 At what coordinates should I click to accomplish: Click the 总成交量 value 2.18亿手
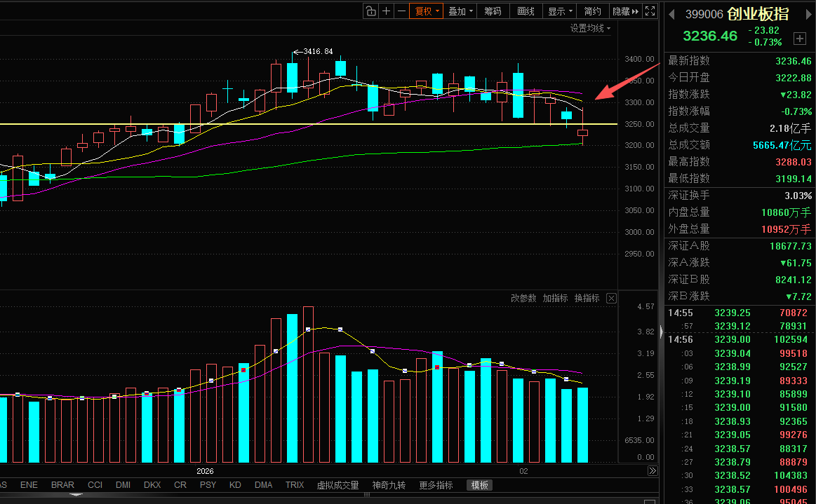point(791,128)
